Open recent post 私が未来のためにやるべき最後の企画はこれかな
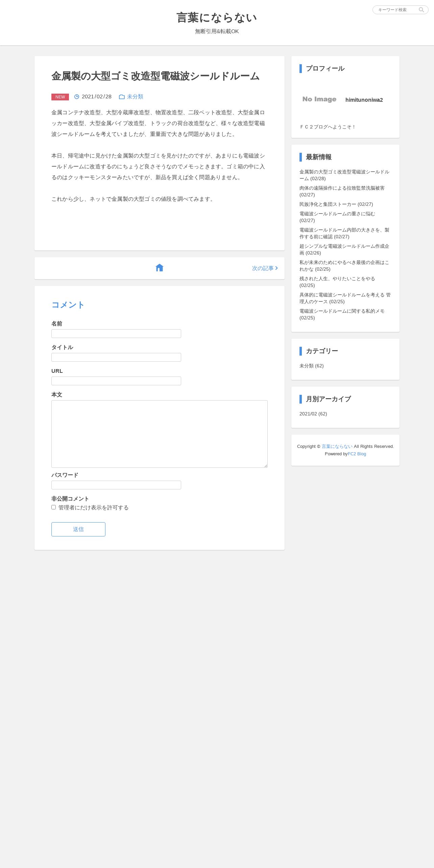This screenshot has width=434, height=868. [344, 266]
